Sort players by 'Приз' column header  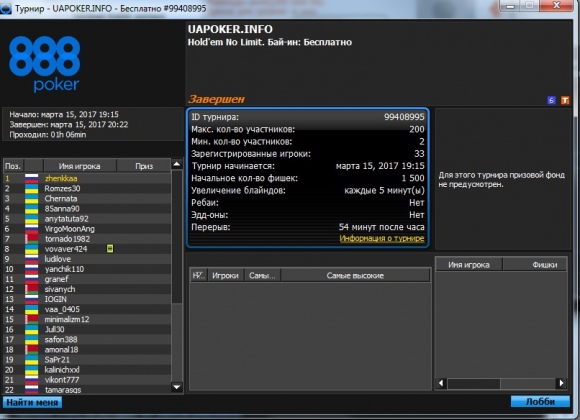144,166
